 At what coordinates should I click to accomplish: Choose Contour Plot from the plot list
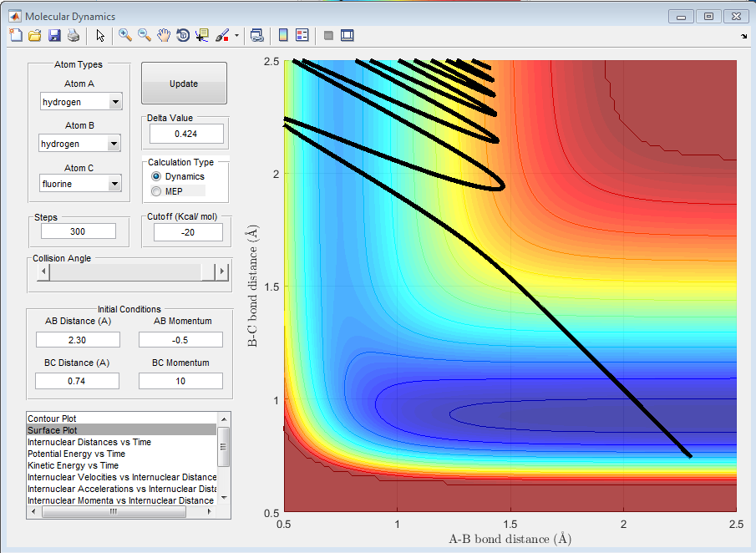coord(52,418)
